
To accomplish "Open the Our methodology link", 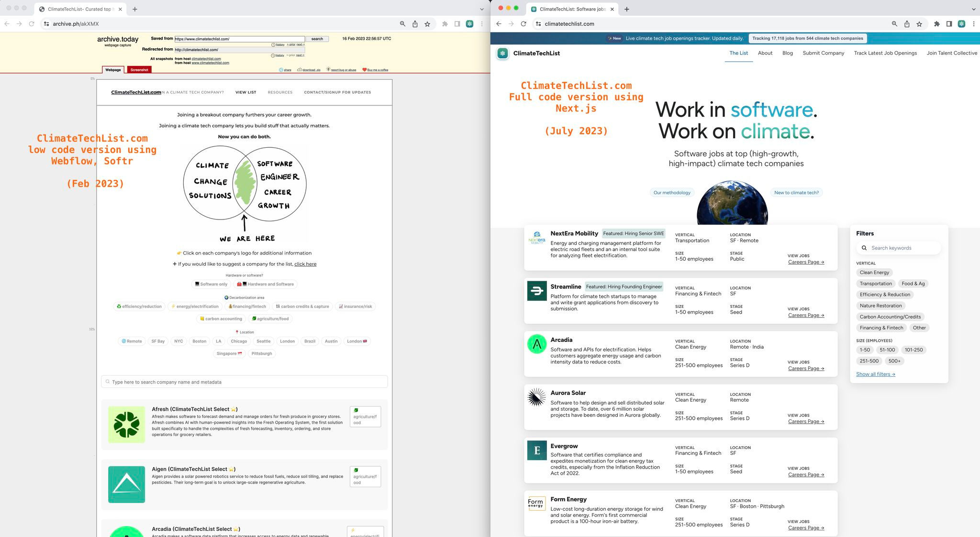I will 672,193.
